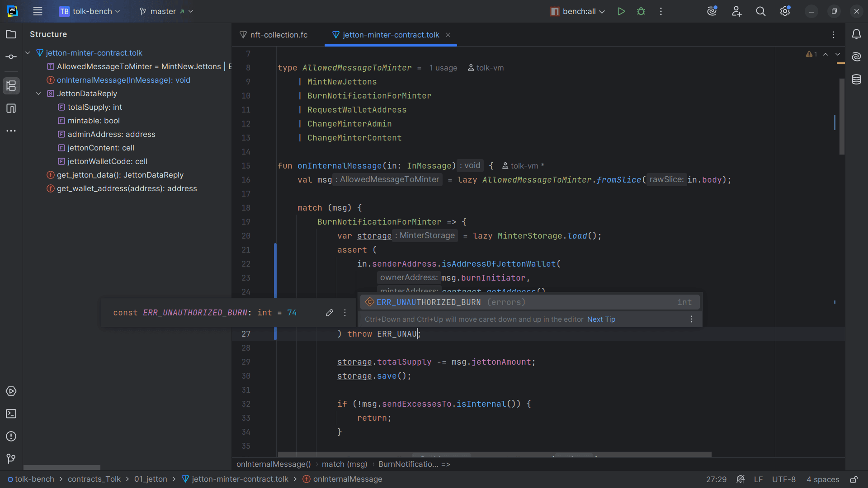Open editor tabs options menu
The image size is (868, 488).
834,35
